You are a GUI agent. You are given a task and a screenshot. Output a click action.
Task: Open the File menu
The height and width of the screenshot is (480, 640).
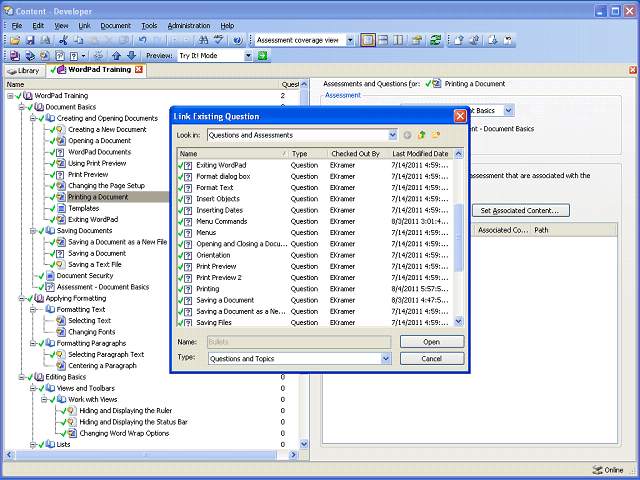(17, 26)
